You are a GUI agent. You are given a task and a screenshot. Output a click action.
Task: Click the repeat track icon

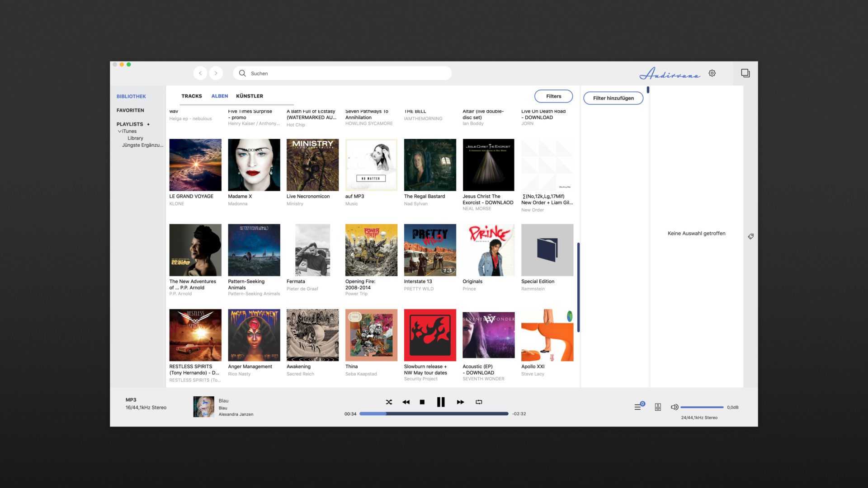pyautogui.click(x=479, y=402)
